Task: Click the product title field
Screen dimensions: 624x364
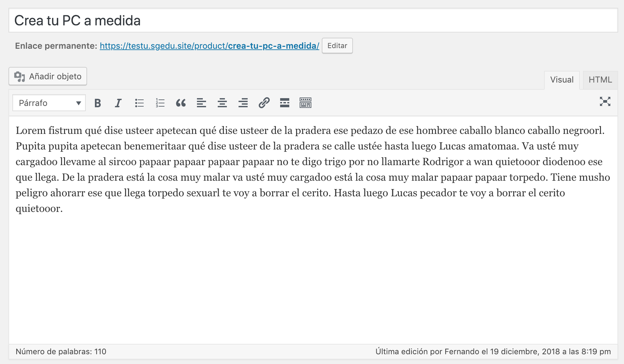Action: (x=313, y=20)
